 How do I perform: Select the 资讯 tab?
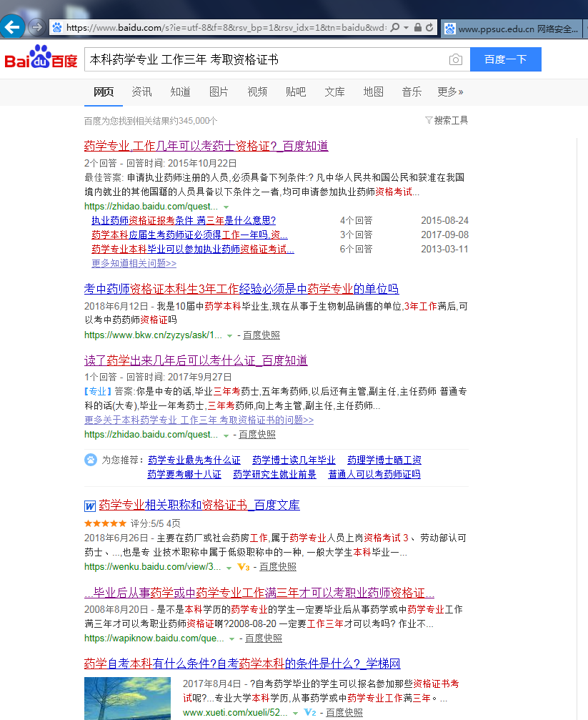click(141, 92)
